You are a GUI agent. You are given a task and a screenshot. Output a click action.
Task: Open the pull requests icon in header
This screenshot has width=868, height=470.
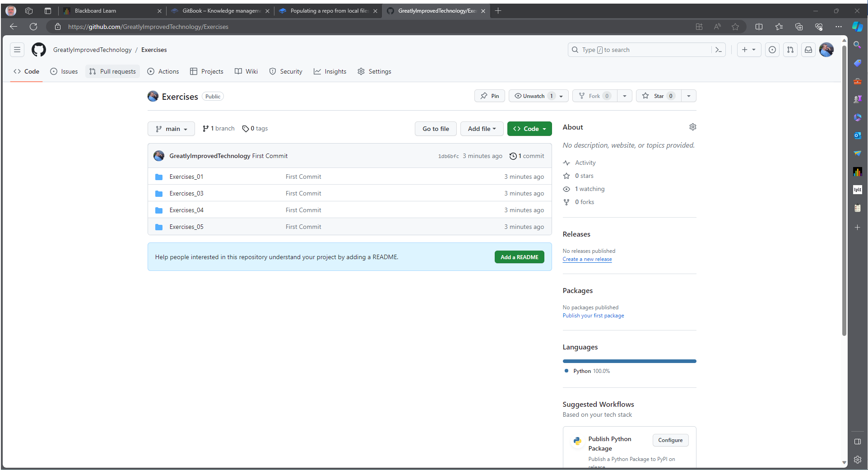point(790,50)
